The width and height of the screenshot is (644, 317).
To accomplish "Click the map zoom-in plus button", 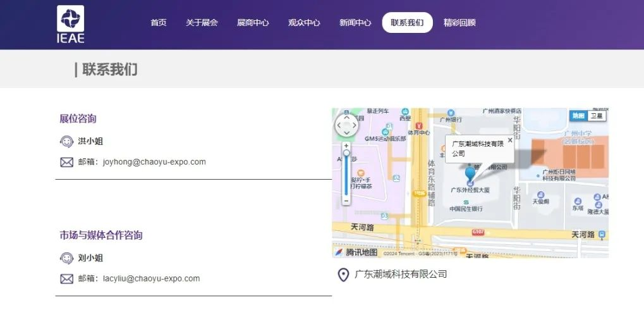I will [346, 146].
